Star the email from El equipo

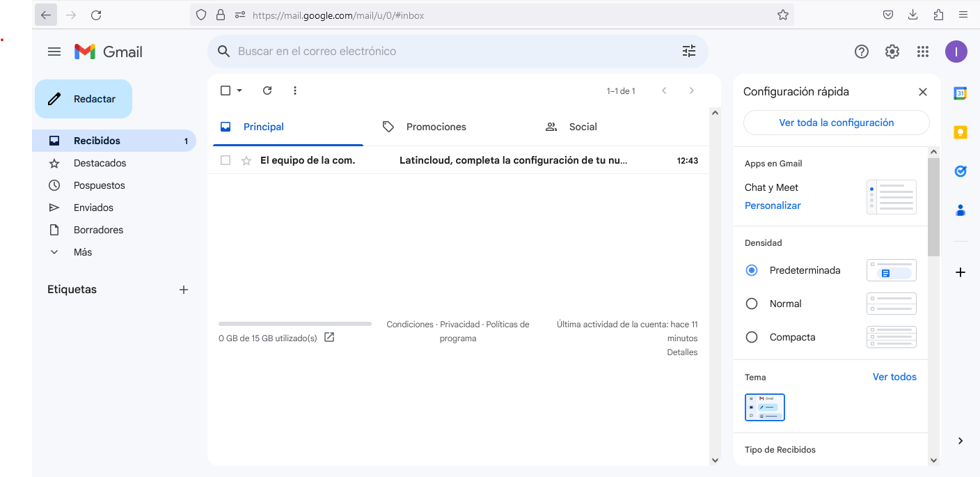pyautogui.click(x=246, y=161)
